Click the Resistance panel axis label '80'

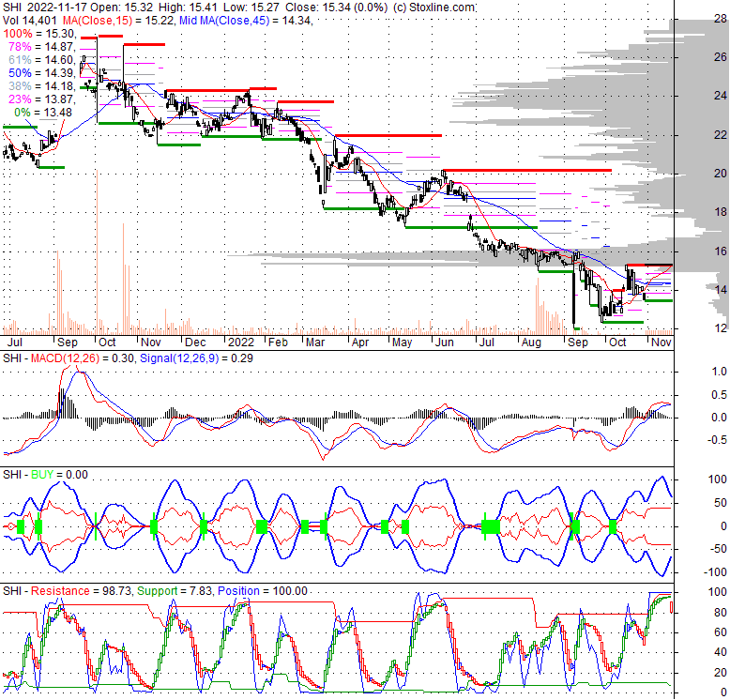click(721, 613)
